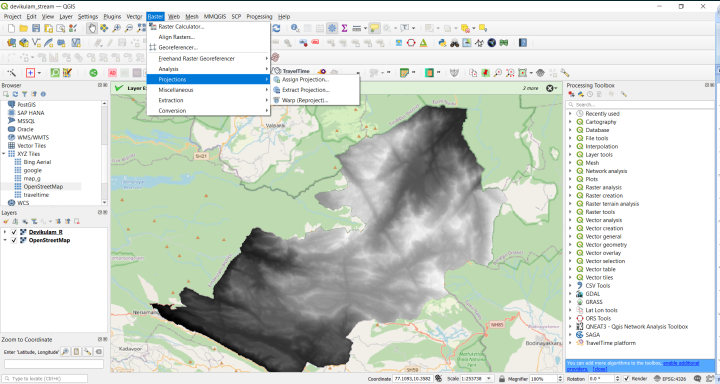This screenshot has height=384, width=720.
Task: Expand the GDAL toolbox group
Action: pos(570,294)
